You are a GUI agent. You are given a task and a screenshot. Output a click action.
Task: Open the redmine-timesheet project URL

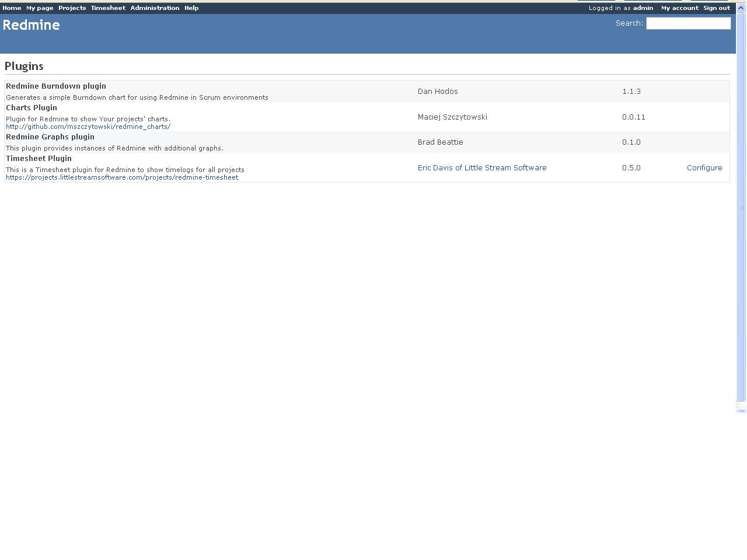[x=122, y=177]
